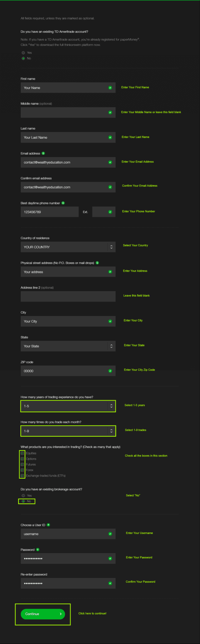The height and width of the screenshot is (644, 200).
Task: Click the checkmark icon in the phone extension field
Action: click(110, 212)
